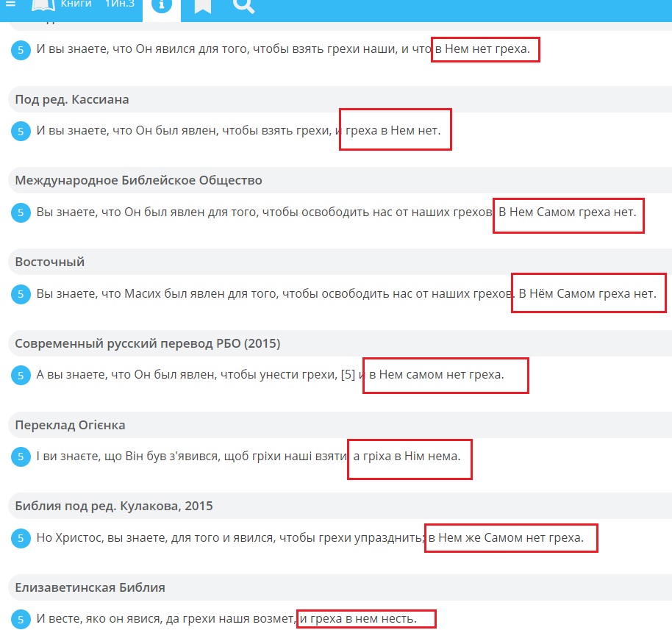Image resolution: width=672 pixels, height=630 pixels.
Task: Select verse 5 badge under Международное Библейское Общество
Action: pos(21,212)
